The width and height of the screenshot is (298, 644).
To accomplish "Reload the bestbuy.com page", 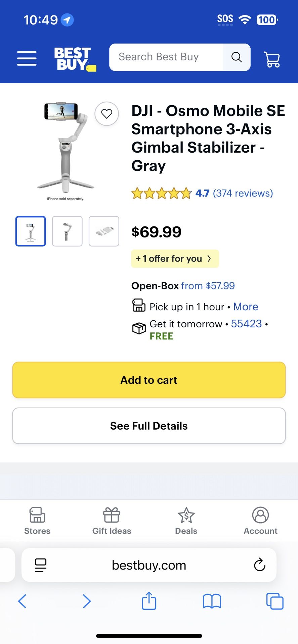I will tap(259, 565).
